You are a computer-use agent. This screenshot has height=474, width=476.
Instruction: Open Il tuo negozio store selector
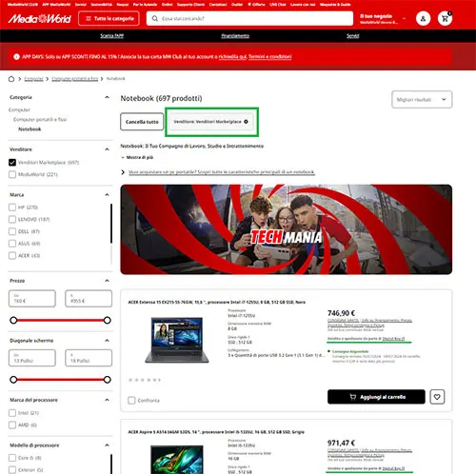(x=383, y=19)
